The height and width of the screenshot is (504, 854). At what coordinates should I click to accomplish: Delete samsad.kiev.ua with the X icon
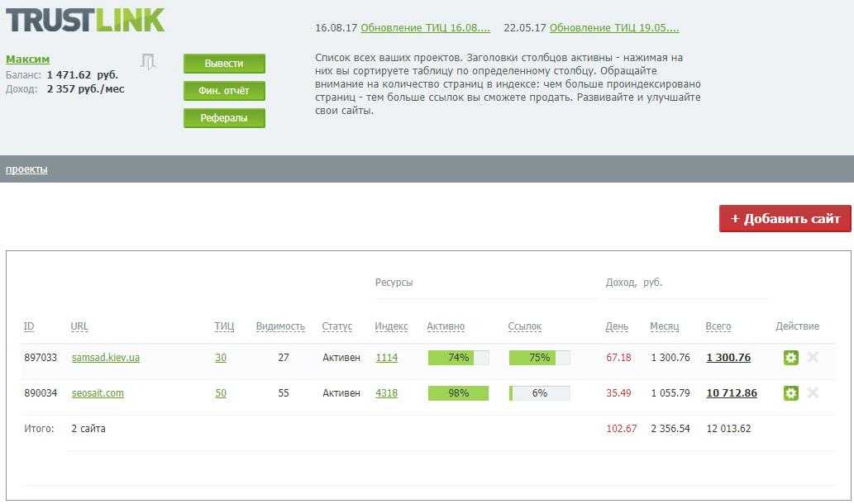point(813,358)
